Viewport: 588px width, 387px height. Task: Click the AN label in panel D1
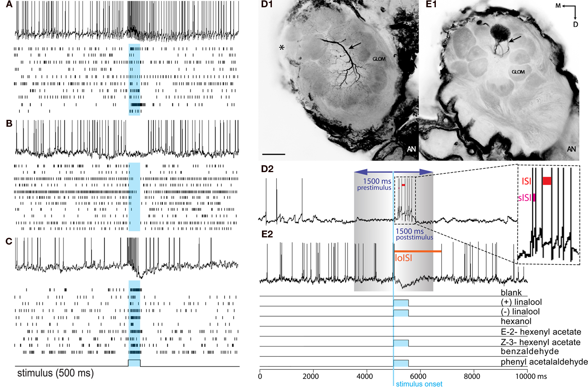point(411,149)
